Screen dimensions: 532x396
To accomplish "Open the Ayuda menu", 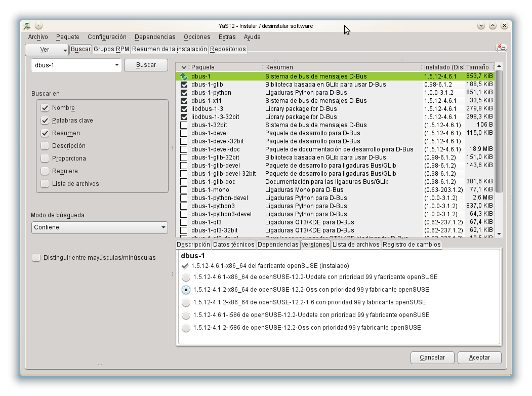I will (x=252, y=37).
